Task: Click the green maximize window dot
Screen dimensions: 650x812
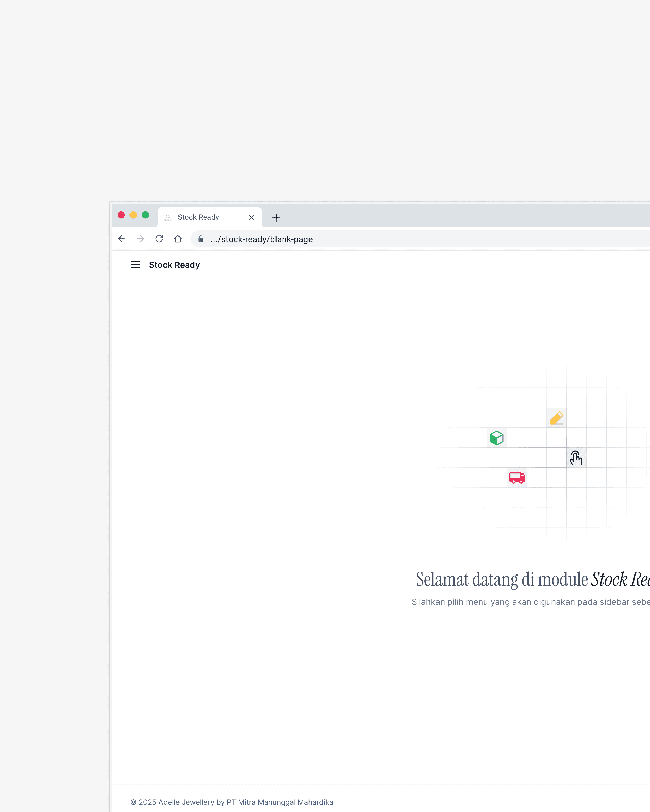Action: (x=145, y=215)
